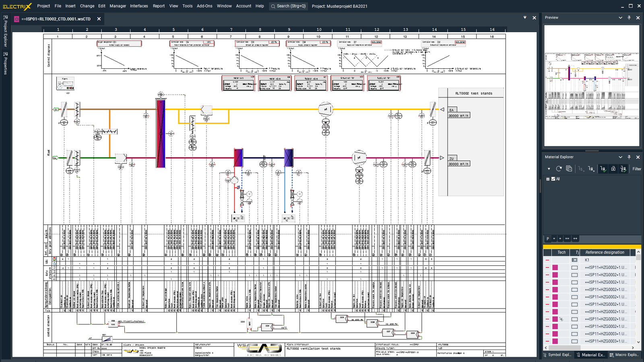Open the Project Explorer sidebar panel
Image resolution: width=644 pixels, height=362 pixels.
coord(5,32)
